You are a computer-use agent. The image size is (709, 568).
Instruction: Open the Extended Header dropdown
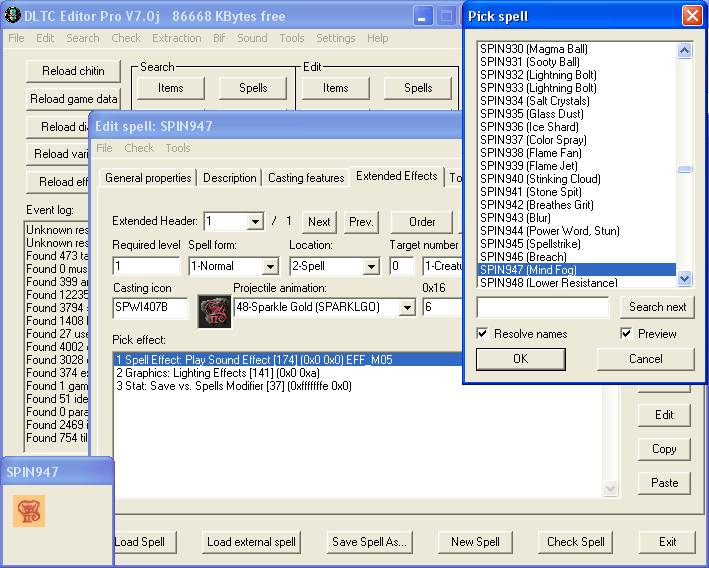tap(255, 222)
